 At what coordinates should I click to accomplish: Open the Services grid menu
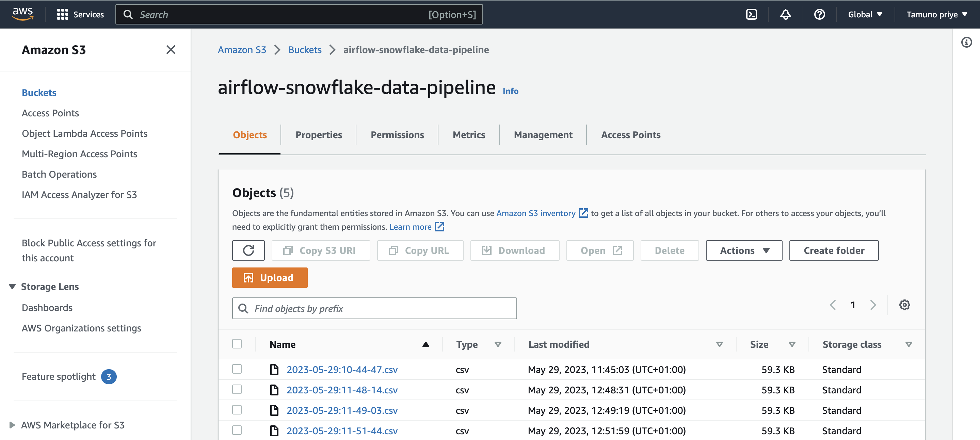(x=62, y=14)
